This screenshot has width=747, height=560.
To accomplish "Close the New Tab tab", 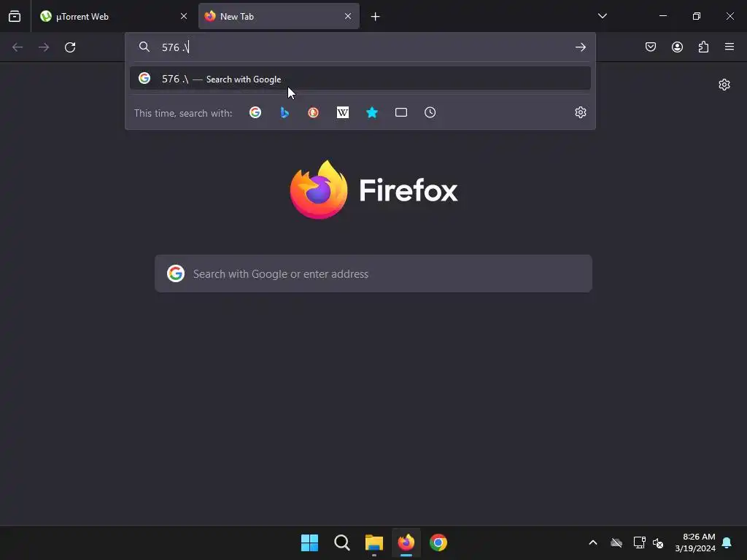I will 348,16.
